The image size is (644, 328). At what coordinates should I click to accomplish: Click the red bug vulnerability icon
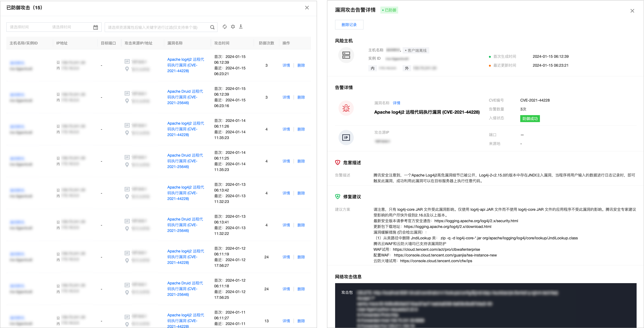(x=346, y=108)
